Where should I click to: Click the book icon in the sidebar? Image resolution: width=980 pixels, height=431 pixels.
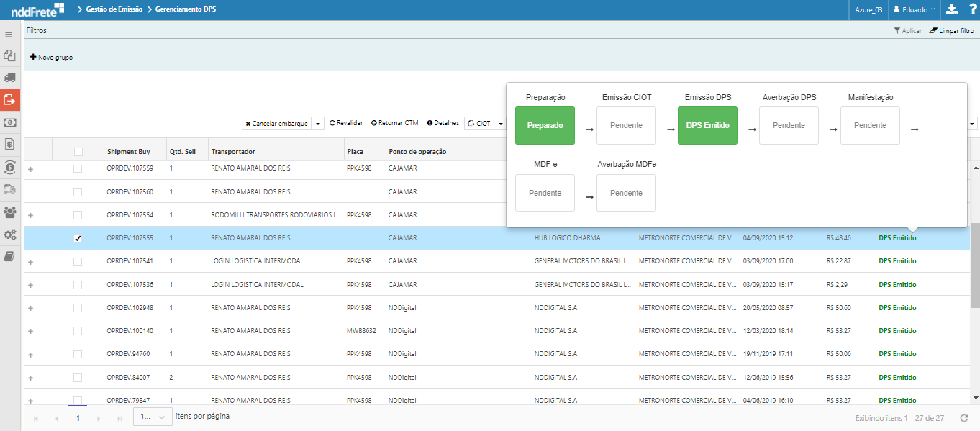pos(9,257)
